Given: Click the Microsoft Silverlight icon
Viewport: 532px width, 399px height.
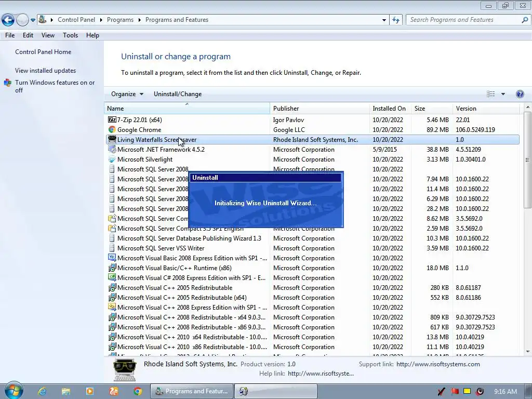Looking at the screenshot, I should 112,159.
